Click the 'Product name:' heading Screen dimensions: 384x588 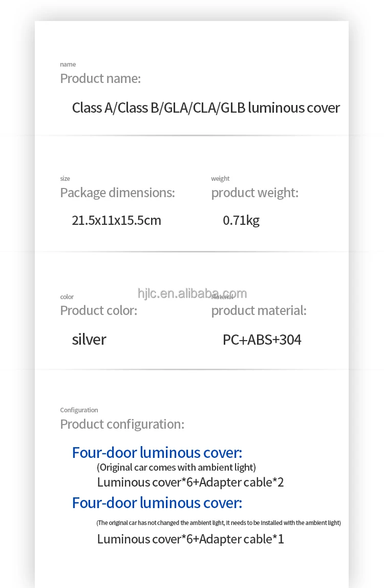[100, 78]
